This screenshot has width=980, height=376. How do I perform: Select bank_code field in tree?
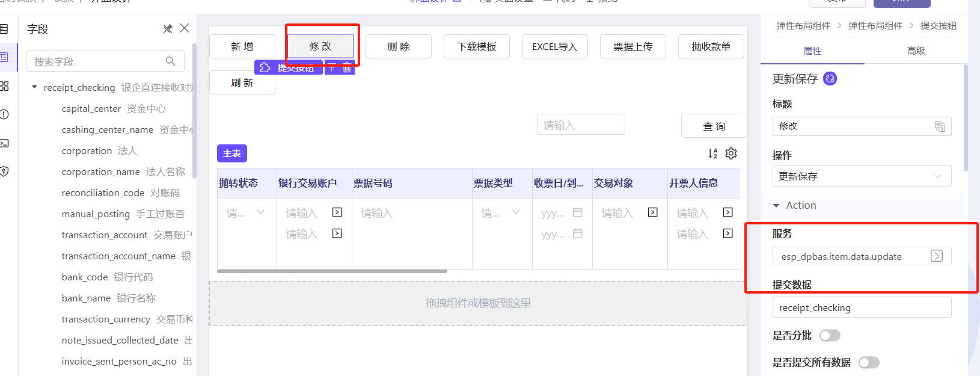pyautogui.click(x=107, y=277)
